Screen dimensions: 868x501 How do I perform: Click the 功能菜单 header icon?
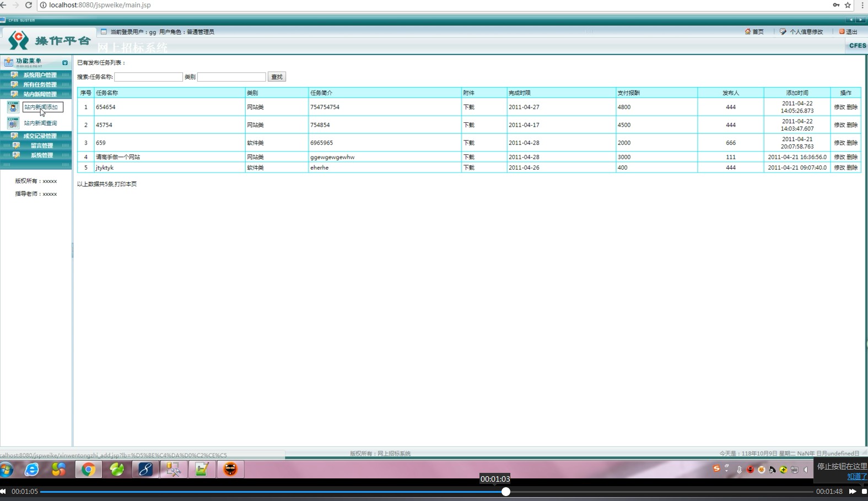8,62
